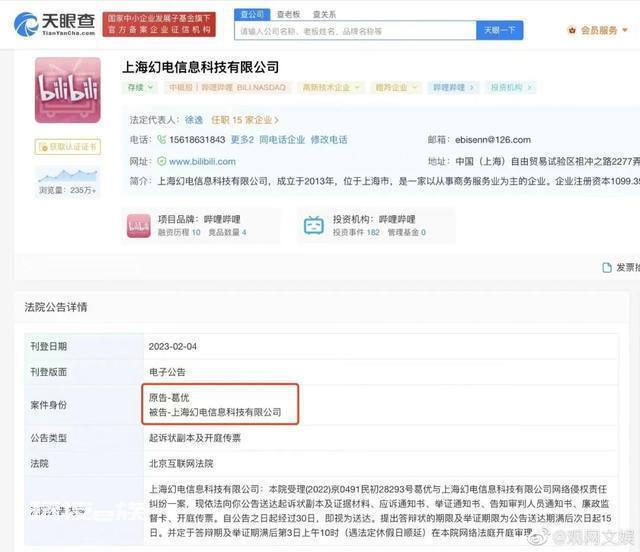
Task: Switch to the 查关系 search tab
Action: [x=324, y=14]
